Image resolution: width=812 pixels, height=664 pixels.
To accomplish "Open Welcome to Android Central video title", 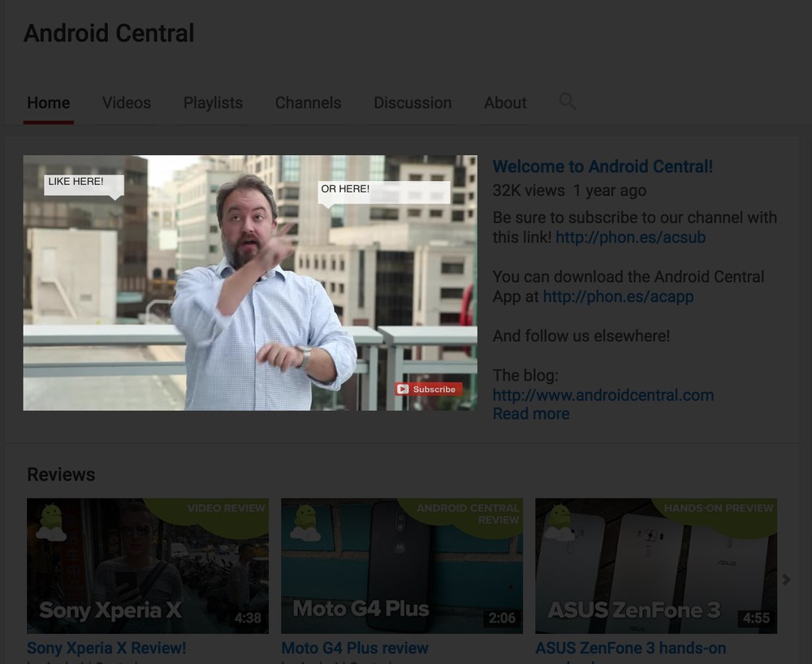I will [x=603, y=166].
